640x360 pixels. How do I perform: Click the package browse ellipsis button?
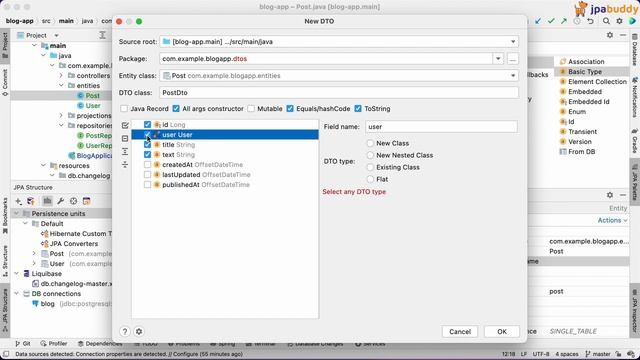point(513,59)
